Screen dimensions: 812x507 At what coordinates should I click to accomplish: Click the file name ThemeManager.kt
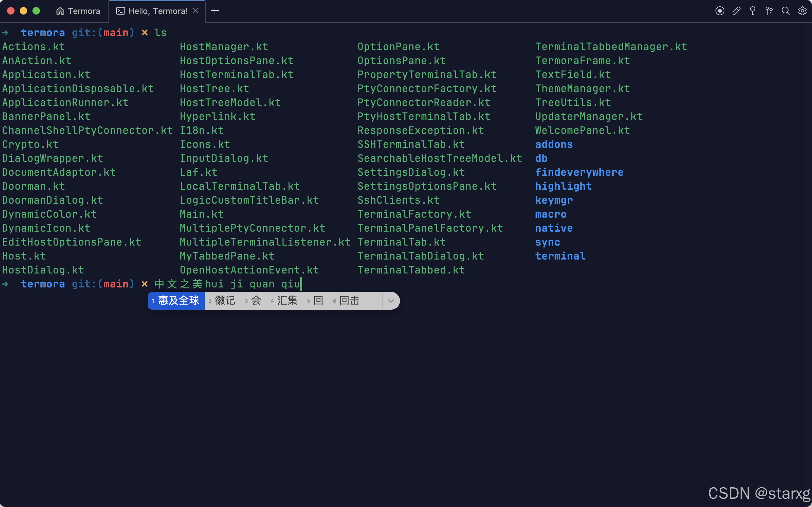coord(582,89)
